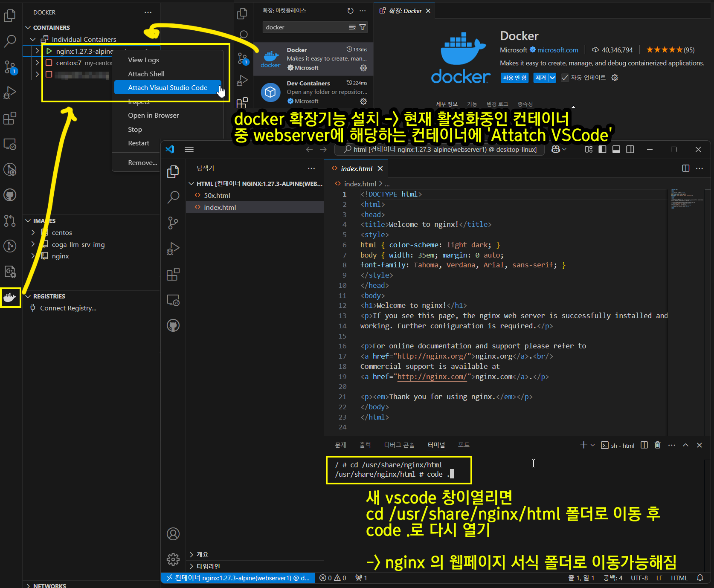Expand the 개요 outline section
Screen dimensions: 714x588
point(192,554)
